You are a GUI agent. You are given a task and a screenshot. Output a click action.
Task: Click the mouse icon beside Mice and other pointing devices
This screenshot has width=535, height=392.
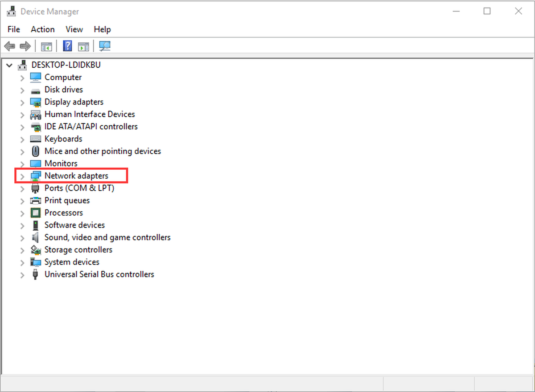pyautogui.click(x=35, y=151)
